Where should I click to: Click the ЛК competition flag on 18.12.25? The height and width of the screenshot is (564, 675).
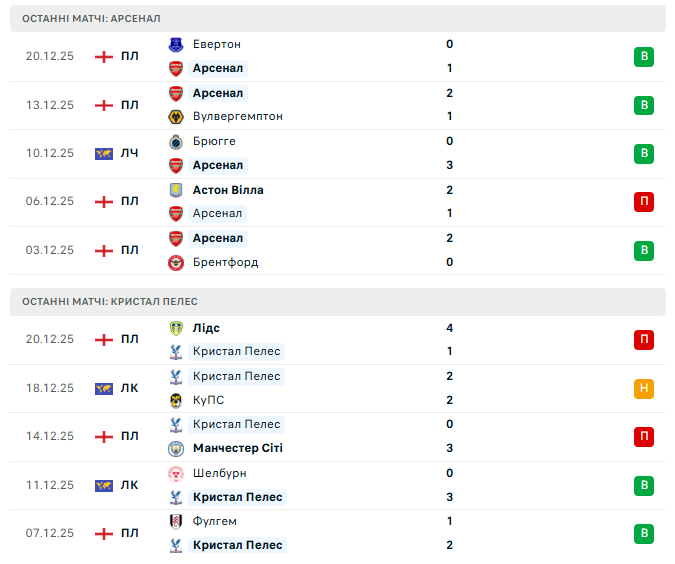[x=104, y=388]
